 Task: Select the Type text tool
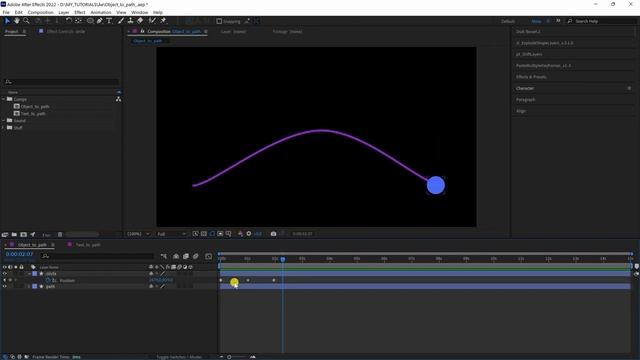pos(109,20)
